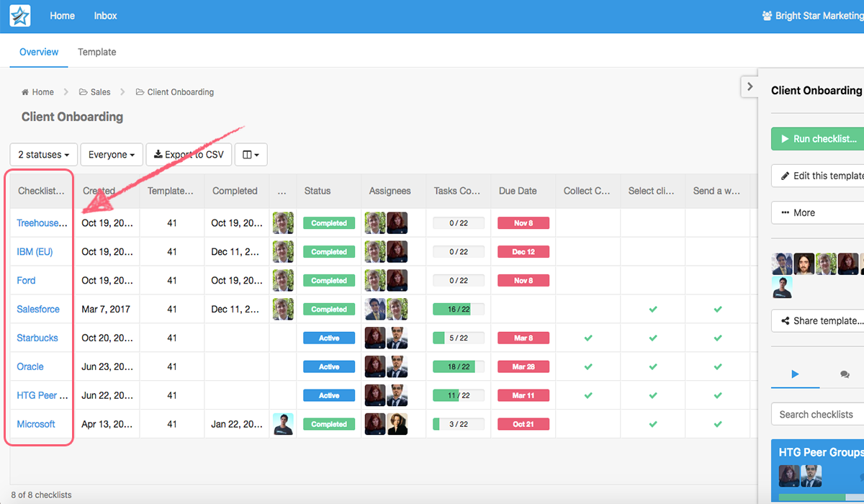The width and height of the screenshot is (864, 504).
Task: Click Completed status badge in Treehouse row
Action: 329,223
